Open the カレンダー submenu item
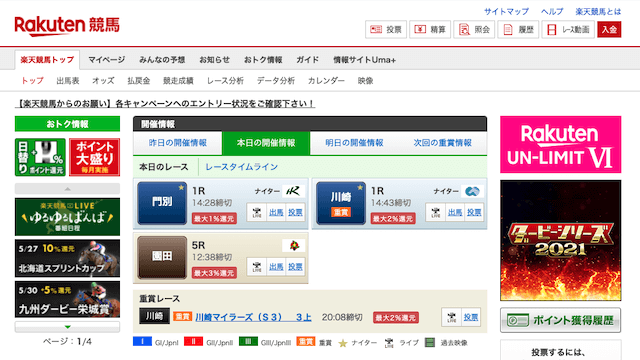The height and width of the screenshot is (360, 640). click(x=326, y=80)
